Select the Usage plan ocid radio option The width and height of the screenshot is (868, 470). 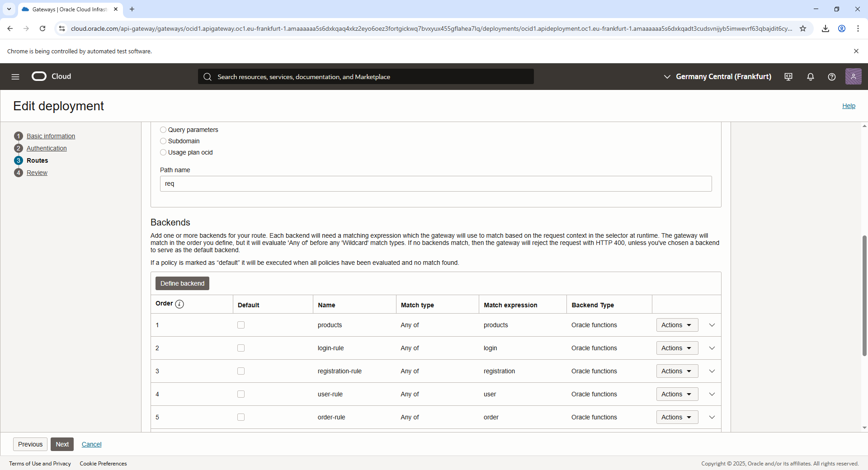pos(163,152)
